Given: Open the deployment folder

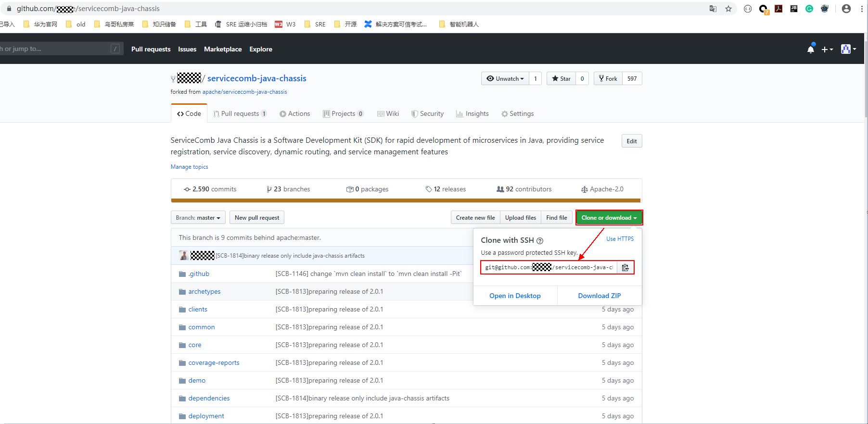Looking at the screenshot, I should tap(206, 416).
